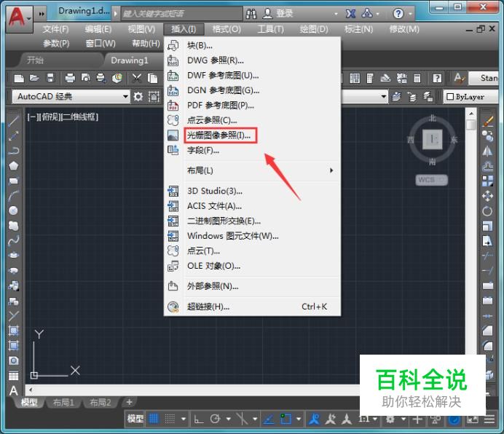The image size is (504, 434).
Task: Expand the polar tracking options arrow
Action: point(229,419)
